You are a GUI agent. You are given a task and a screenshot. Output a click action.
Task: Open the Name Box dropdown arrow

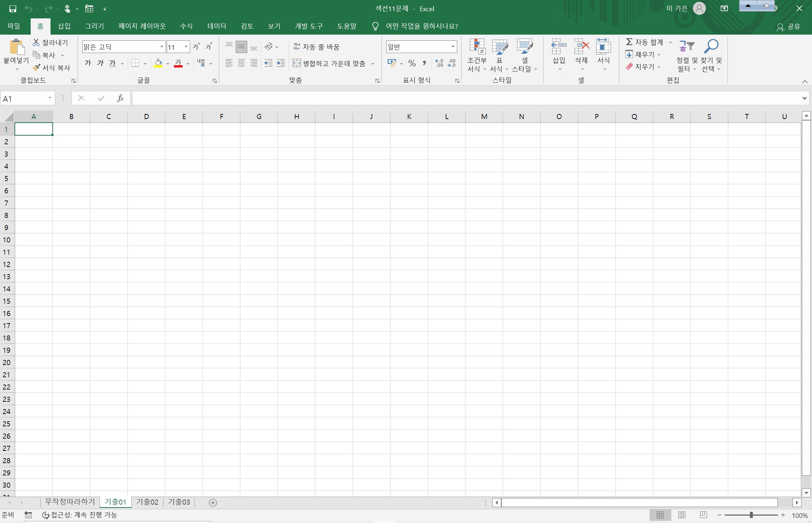50,98
